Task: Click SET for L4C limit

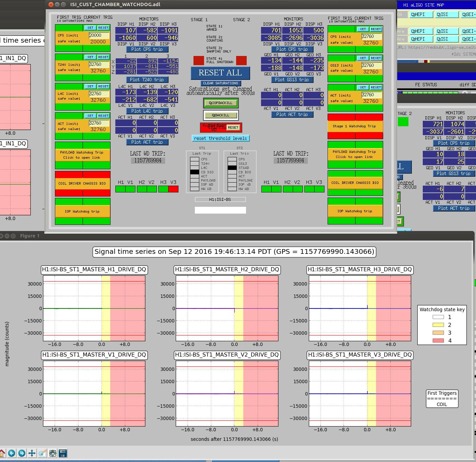Action: click(x=90, y=86)
